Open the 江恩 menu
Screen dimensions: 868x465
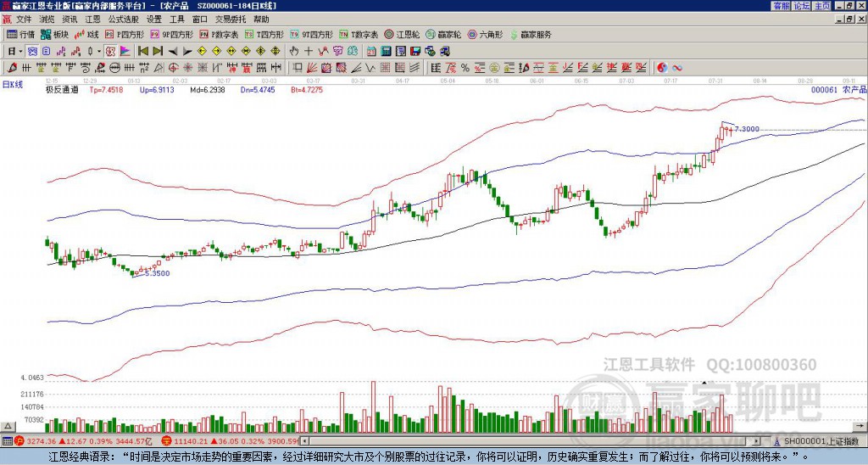[92, 20]
